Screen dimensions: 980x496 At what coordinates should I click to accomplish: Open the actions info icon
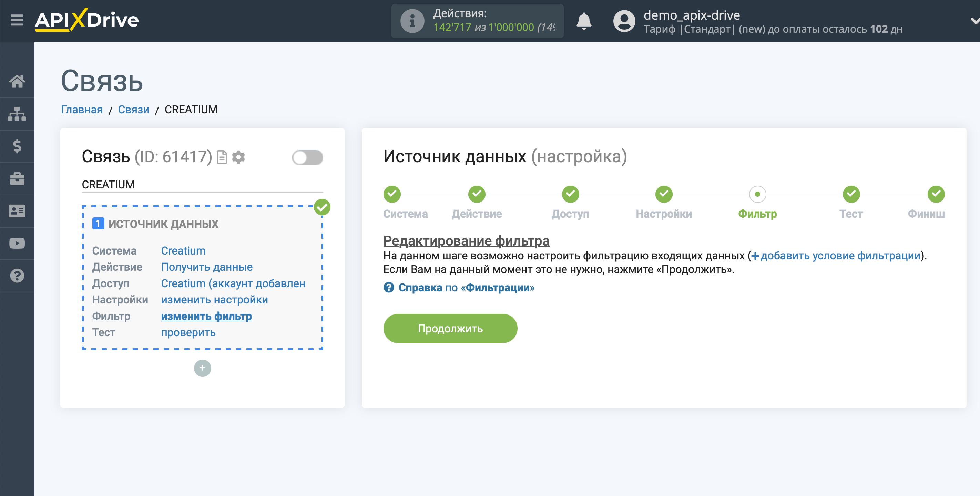[x=412, y=21]
